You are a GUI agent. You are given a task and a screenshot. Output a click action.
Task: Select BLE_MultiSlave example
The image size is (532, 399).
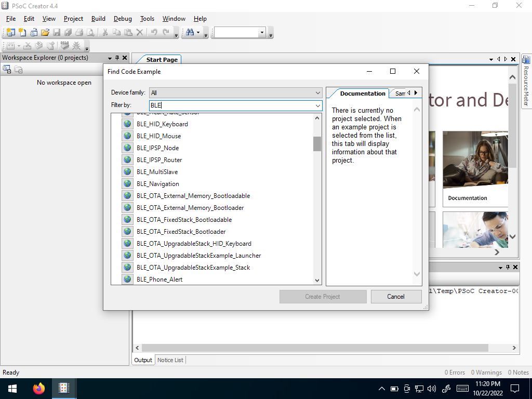pos(157,171)
